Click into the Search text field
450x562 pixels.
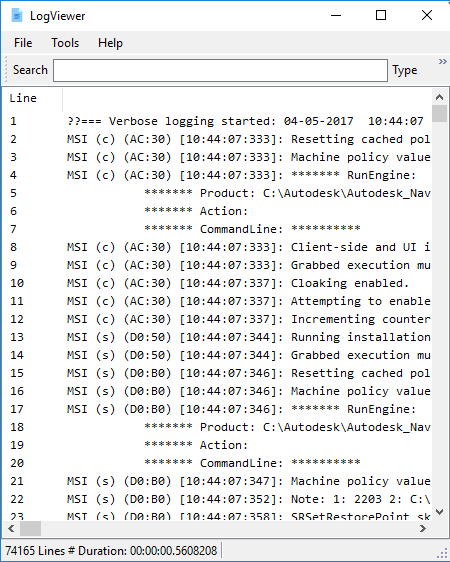[x=220, y=71]
